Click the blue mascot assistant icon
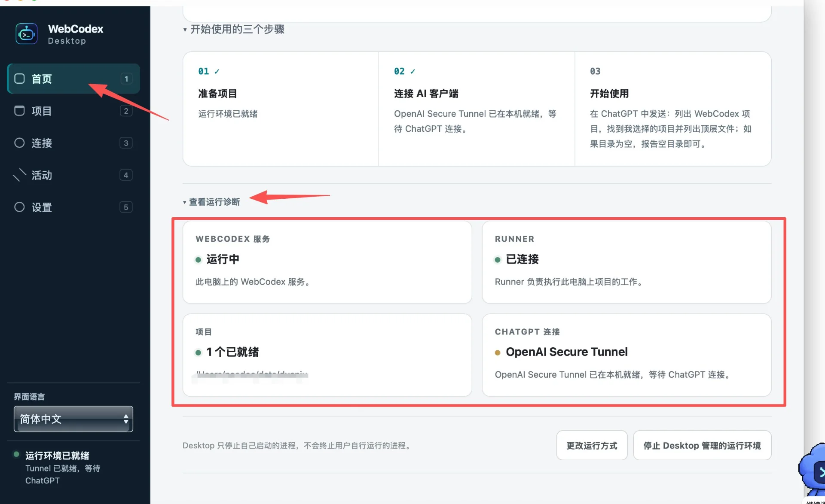The width and height of the screenshot is (825, 504). click(x=812, y=470)
